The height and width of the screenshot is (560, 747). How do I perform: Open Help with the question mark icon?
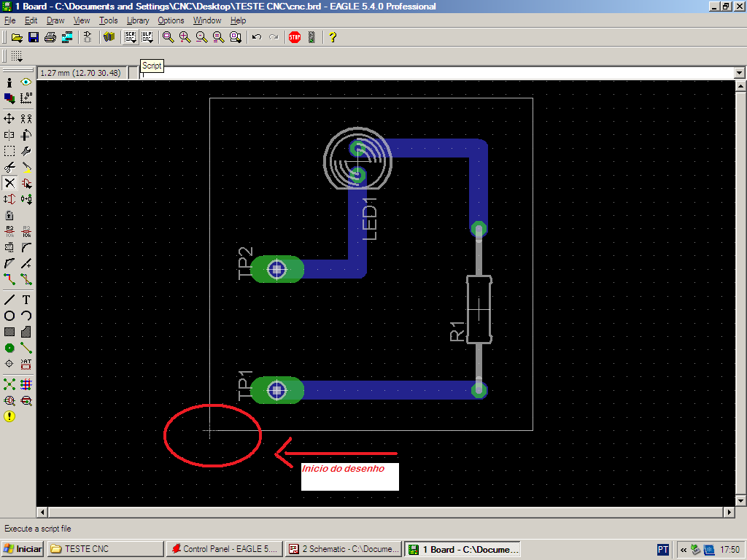[x=333, y=37]
